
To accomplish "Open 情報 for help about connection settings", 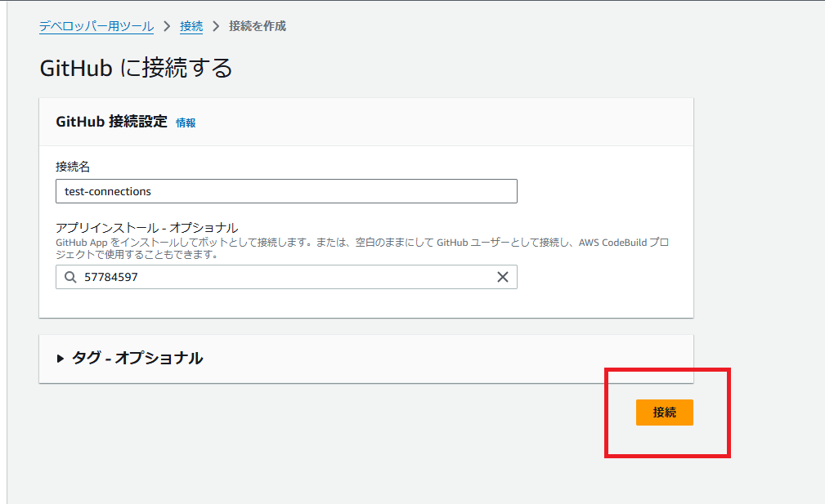I will pyautogui.click(x=186, y=123).
